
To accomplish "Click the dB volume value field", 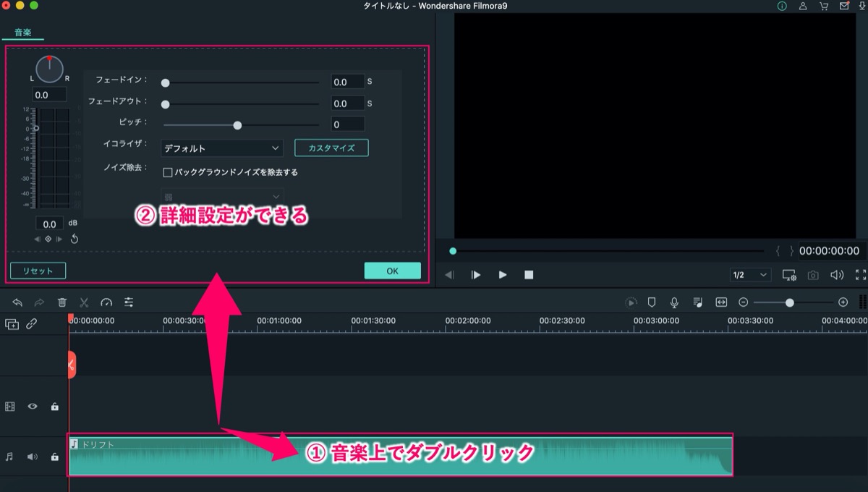I will [x=50, y=224].
